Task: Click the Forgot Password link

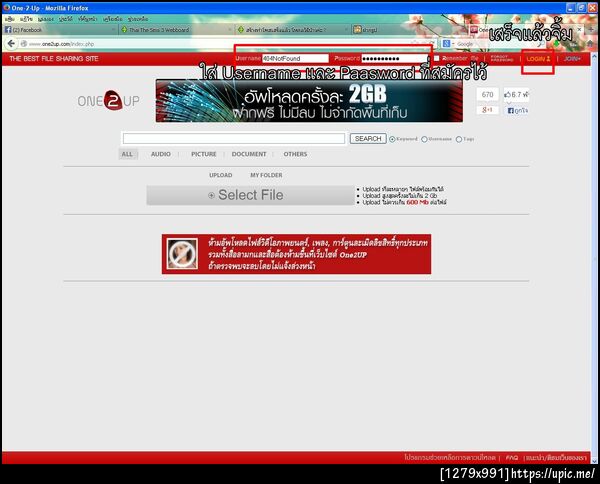Action: click(x=502, y=59)
